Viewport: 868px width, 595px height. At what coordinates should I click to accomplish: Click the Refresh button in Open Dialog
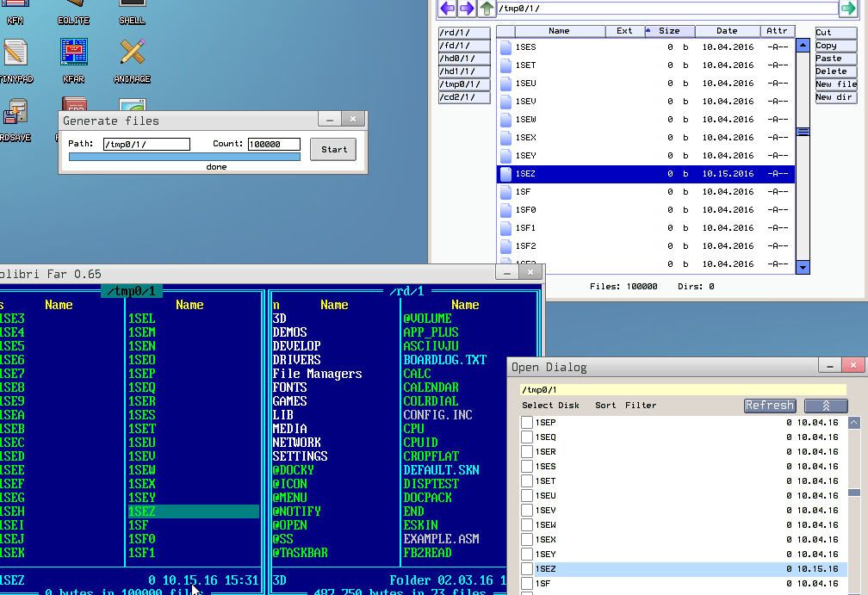pyautogui.click(x=770, y=406)
